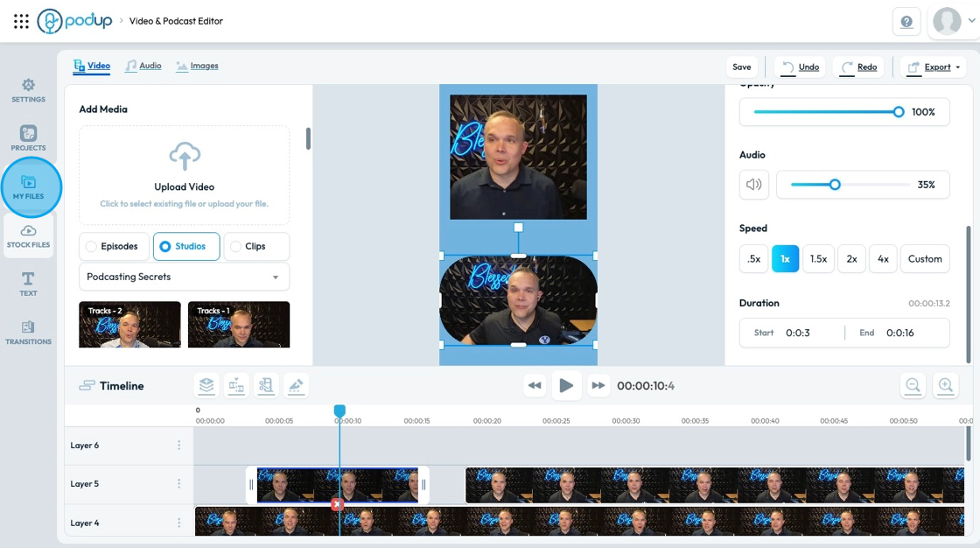Click the Podup logo
The width and height of the screenshot is (980, 548).
(75, 21)
